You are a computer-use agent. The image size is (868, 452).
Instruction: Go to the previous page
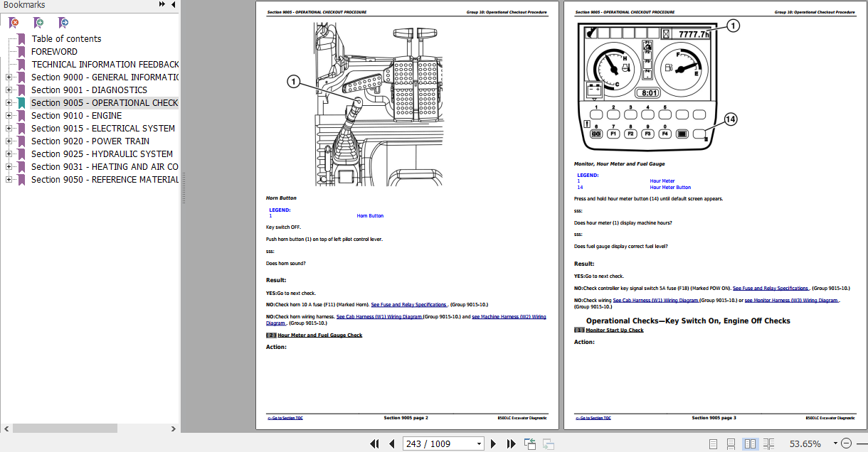(x=391, y=444)
